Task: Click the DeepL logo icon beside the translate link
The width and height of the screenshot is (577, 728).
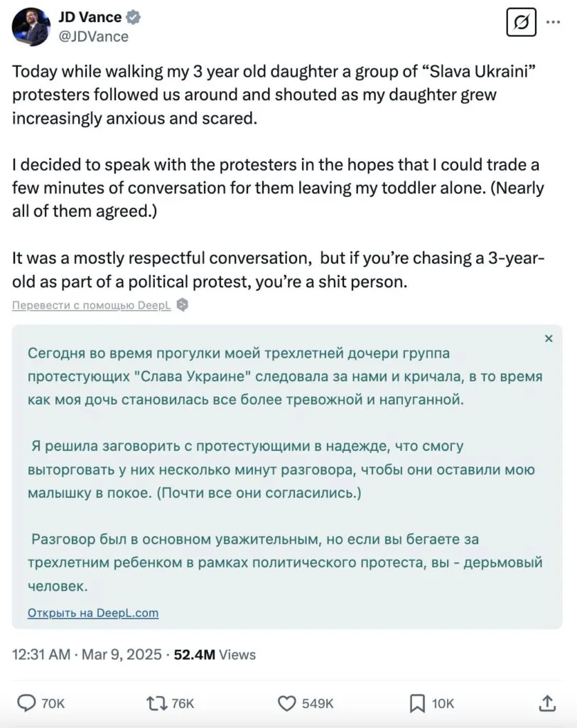Action: point(183,305)
